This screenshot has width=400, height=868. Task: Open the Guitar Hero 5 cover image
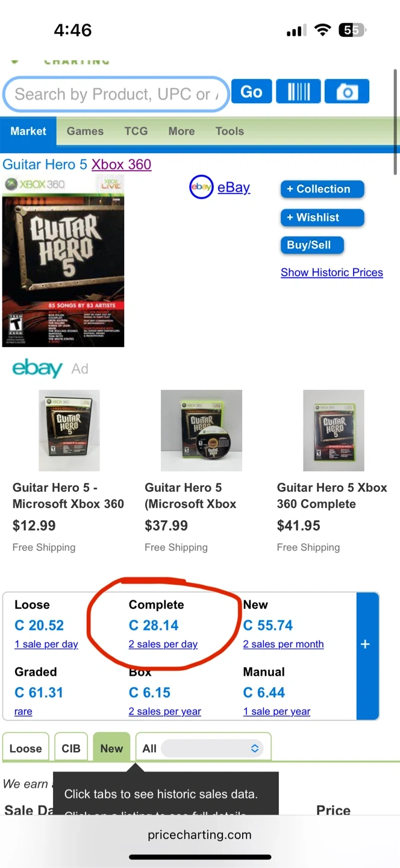[x=63, y=262]
